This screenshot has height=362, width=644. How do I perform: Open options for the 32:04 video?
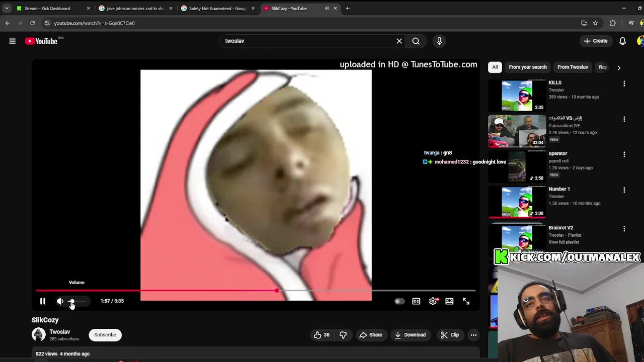click(x=624, y=119)
